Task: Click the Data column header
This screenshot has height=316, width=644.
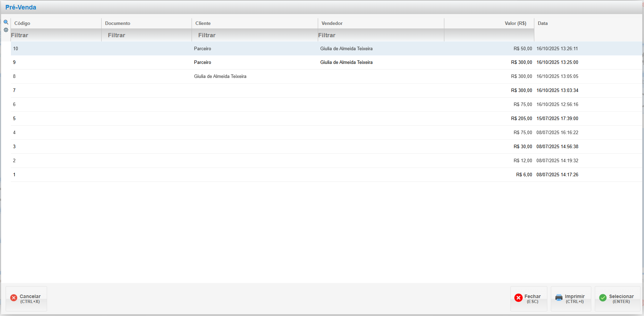Action: (542, 23)
